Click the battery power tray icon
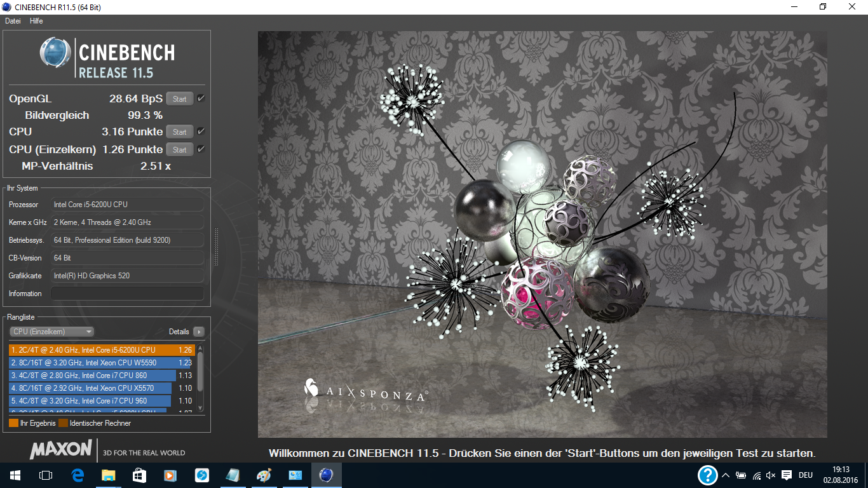 (741, 475)
